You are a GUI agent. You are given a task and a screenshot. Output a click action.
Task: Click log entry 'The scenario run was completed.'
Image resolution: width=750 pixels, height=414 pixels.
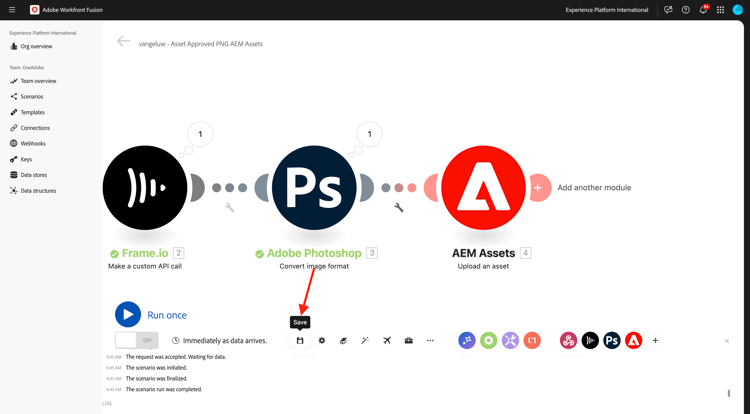[x=164, y=390]
